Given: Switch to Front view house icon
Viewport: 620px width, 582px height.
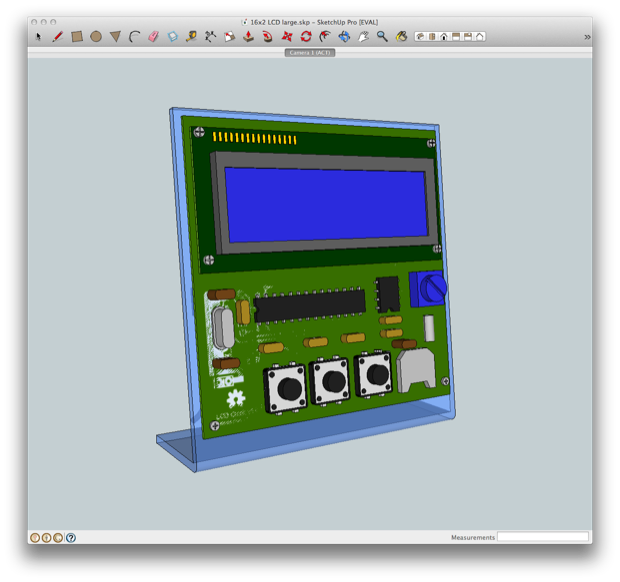Looking at the screenshot, I should [444, 37].
